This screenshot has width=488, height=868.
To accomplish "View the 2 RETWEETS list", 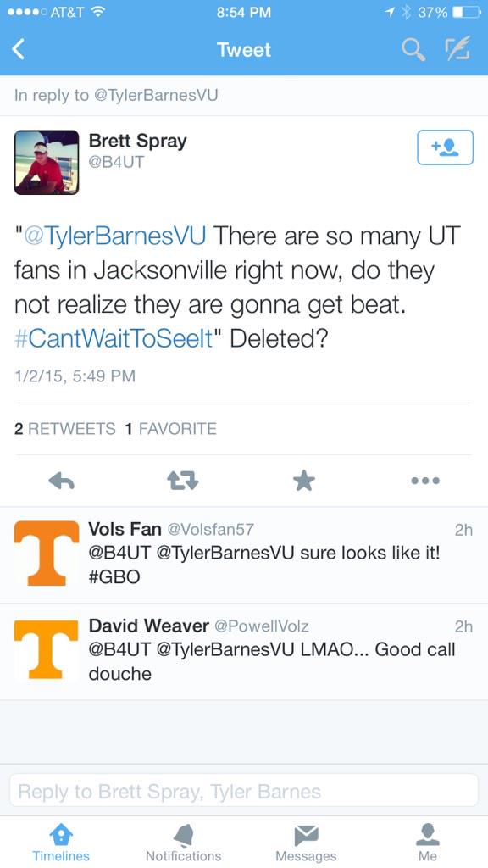I will point(65,429).
